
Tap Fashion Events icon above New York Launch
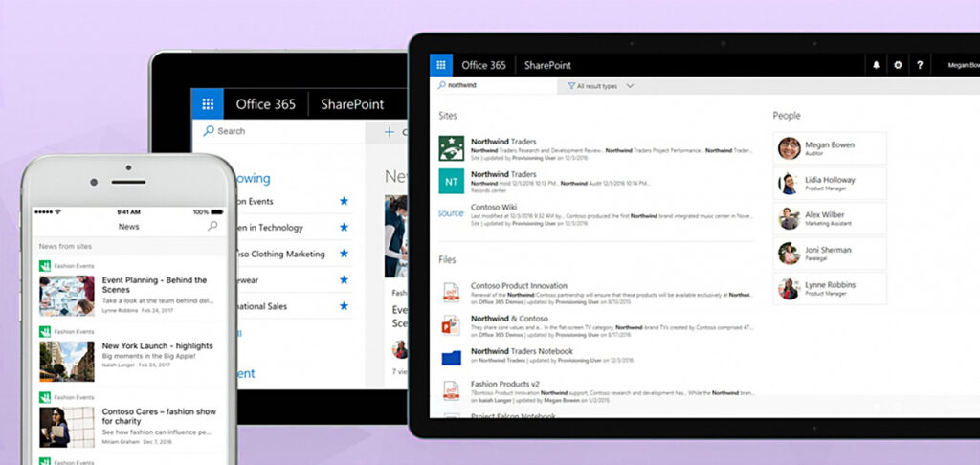coord(45,331)
